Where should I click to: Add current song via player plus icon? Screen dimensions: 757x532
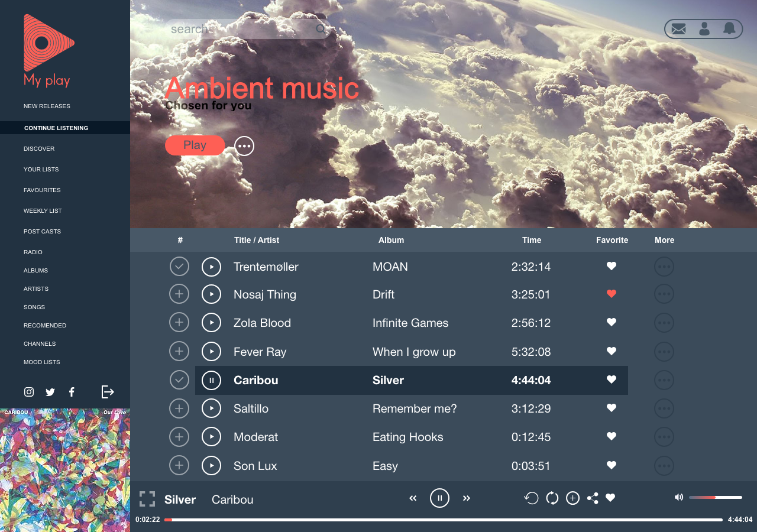click(572, 498)
